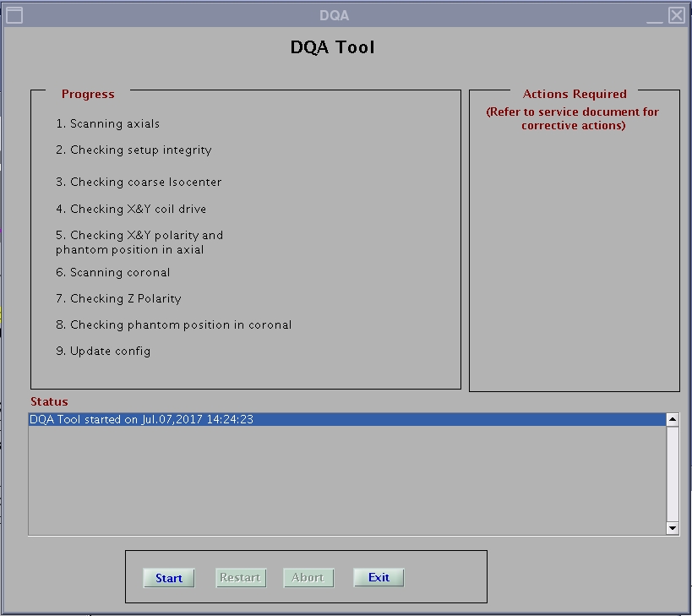Close the DQA window with X icon

[x=676, y=15]
